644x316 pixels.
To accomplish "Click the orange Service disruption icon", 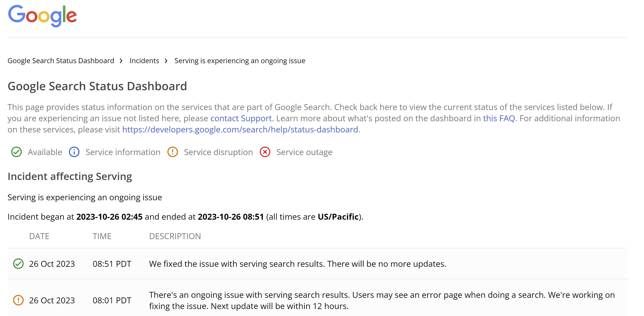I will point(173,152).
